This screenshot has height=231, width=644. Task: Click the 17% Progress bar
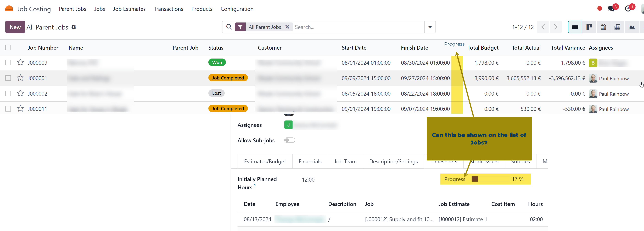coord(490,179)
